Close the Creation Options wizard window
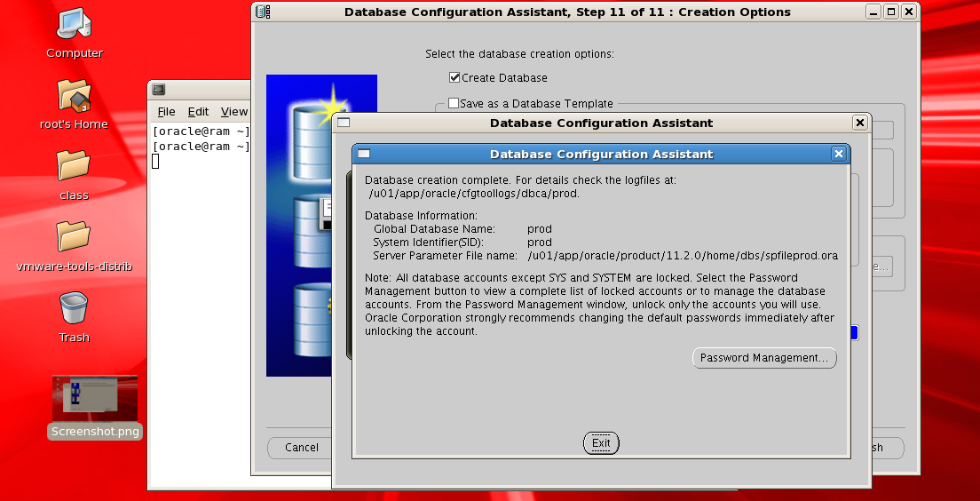The width and height of the screenshot is (980, 501). [x=909, y=12]
